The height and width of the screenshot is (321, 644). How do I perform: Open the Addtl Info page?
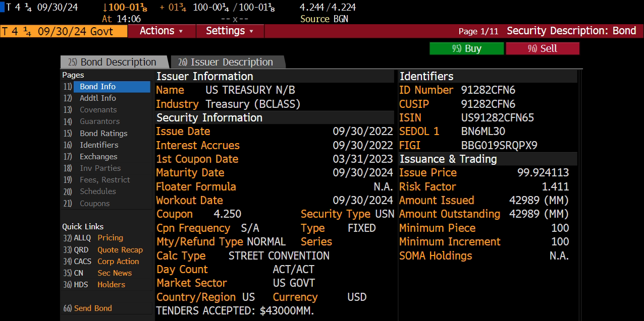pos(97,98)
